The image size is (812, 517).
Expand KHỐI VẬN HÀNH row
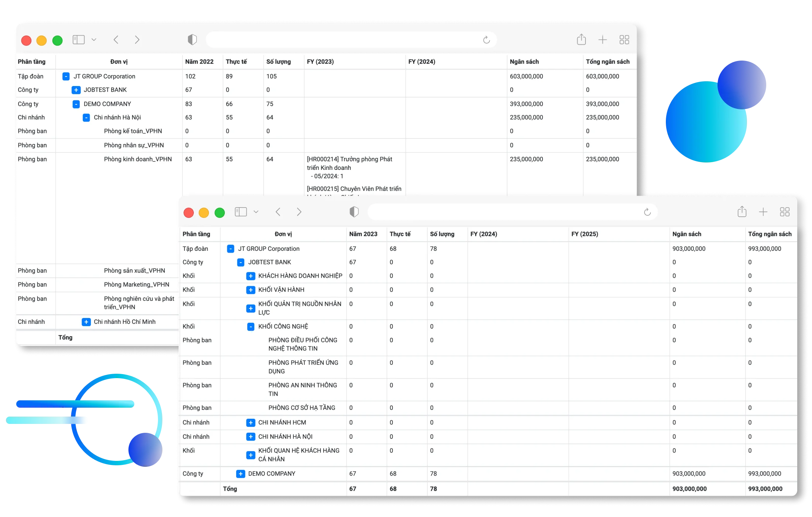tap(251, 290)
